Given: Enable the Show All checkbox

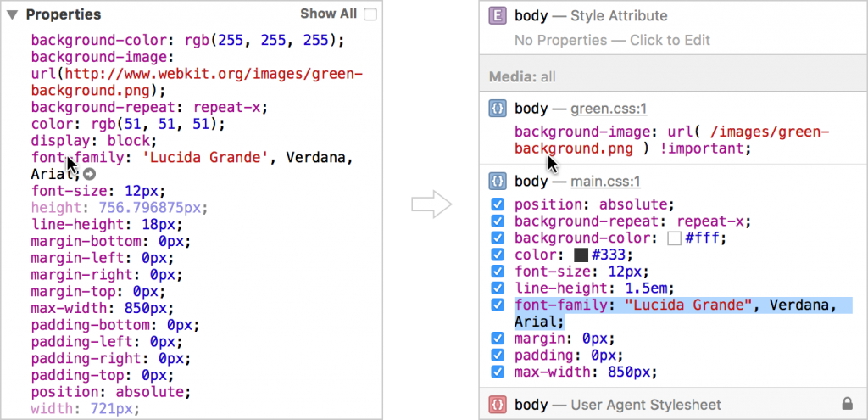Looking at the screenshot, I should [x=370, y=15].
